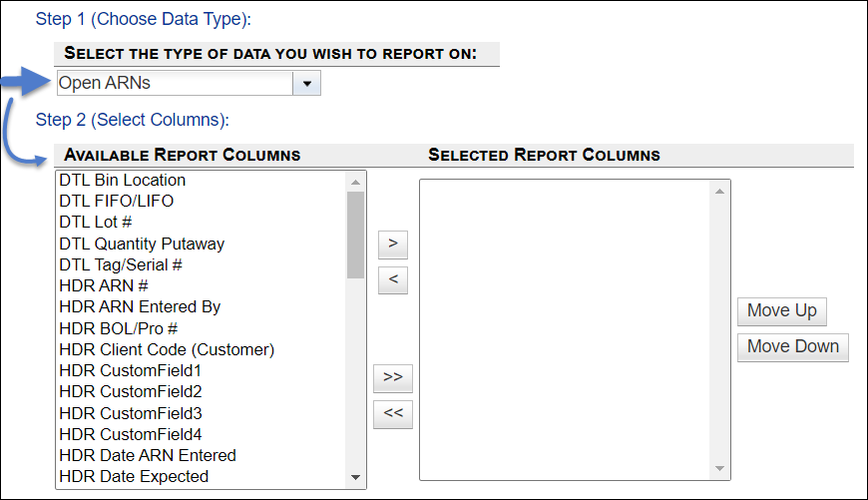
Task: Click the single right arrow add button
Action: click(392, 244)
